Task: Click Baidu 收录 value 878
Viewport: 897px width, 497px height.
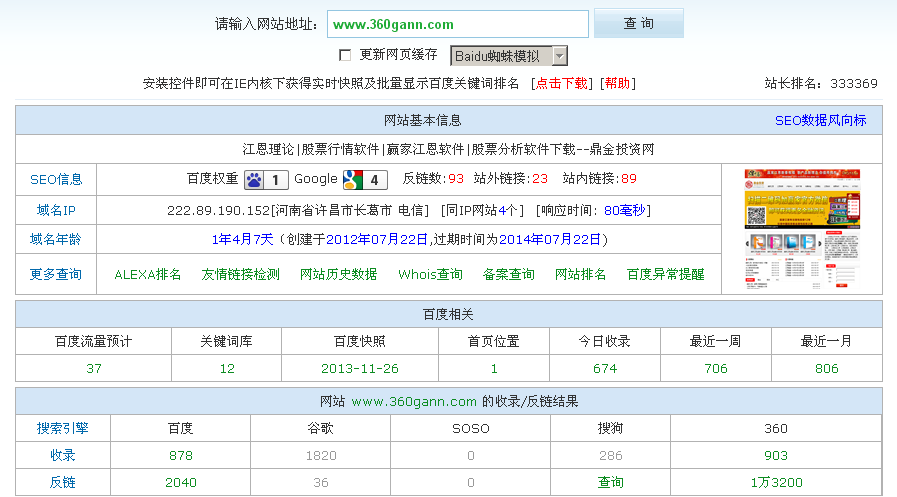Action: coord(181,456)
